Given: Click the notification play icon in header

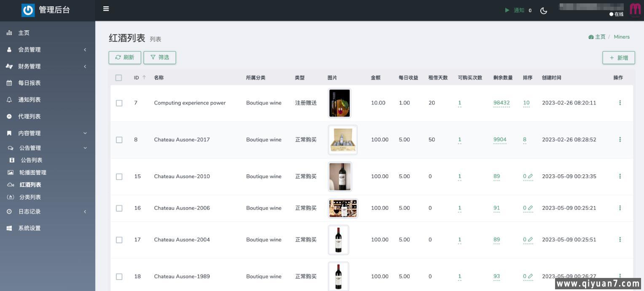Looking at the screenshot, I should point(507,10).
